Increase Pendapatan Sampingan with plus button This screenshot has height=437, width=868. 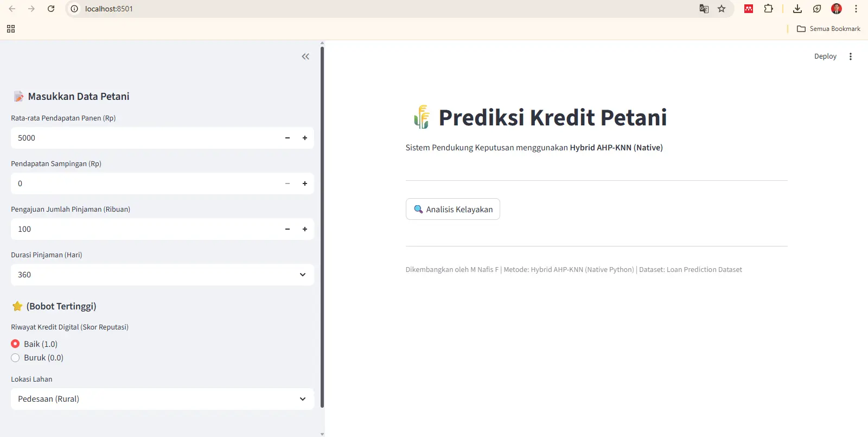(x=305, y=183)
